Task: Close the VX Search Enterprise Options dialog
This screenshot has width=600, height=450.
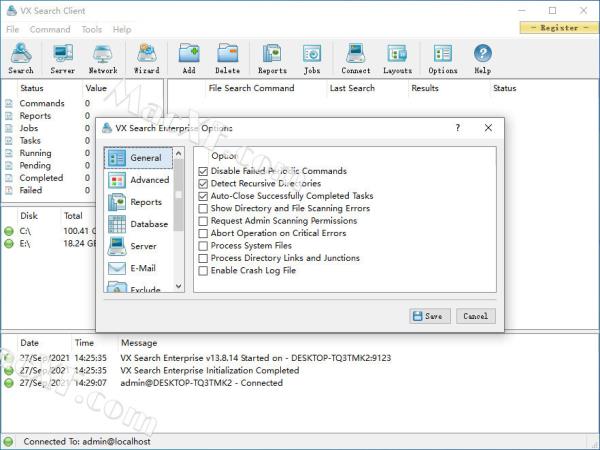Action: click(x=488, y=128)
